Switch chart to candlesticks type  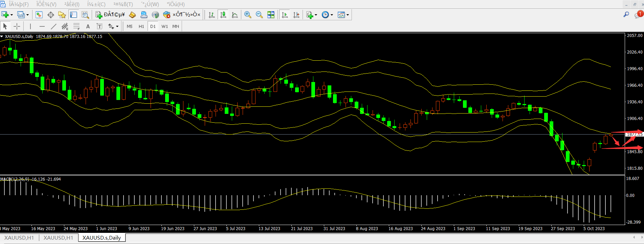tap(223, 15)
